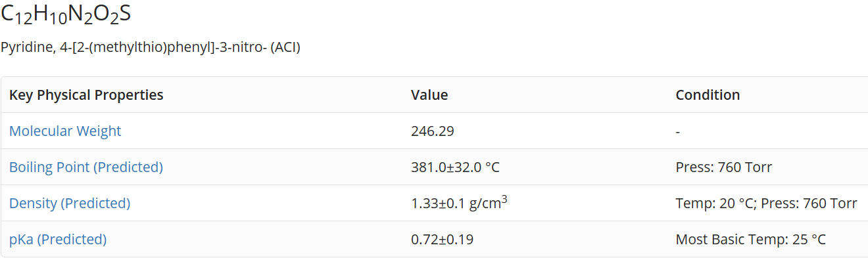Click the Condition column header

tap(708, 95)
